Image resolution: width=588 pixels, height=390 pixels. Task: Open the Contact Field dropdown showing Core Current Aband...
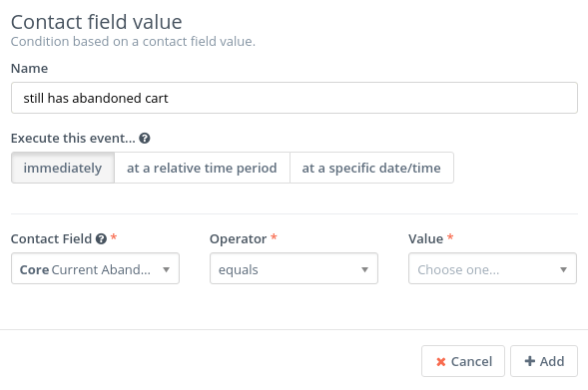click(95, 268)
